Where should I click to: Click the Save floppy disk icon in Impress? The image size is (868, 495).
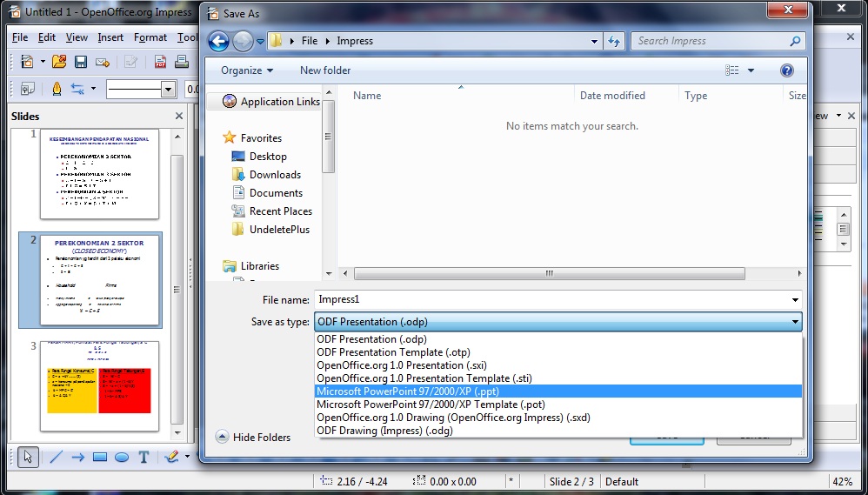81,62
